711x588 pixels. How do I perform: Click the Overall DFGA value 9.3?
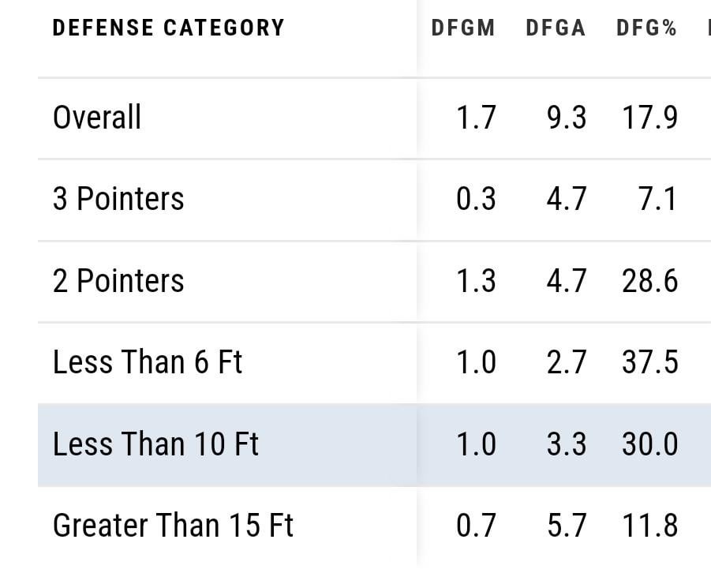pos(566,118)
